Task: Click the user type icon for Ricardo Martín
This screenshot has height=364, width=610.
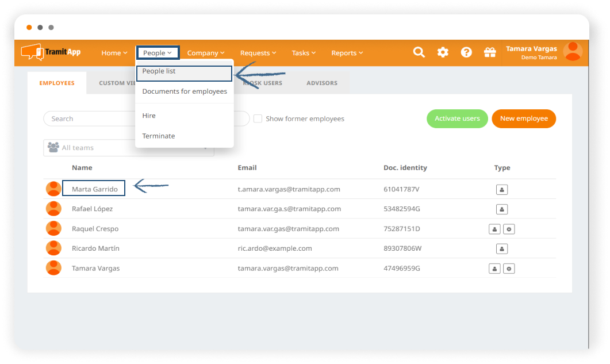Action: tap(501, 248)
